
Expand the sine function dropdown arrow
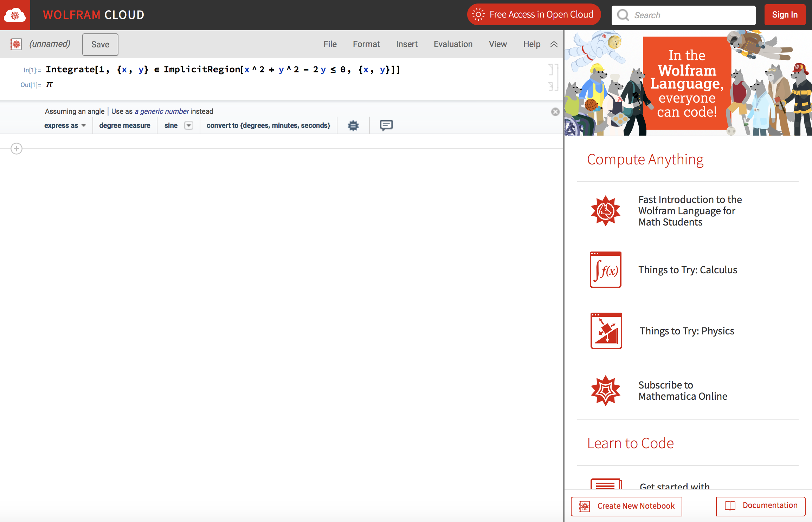(x=189, y=125)
